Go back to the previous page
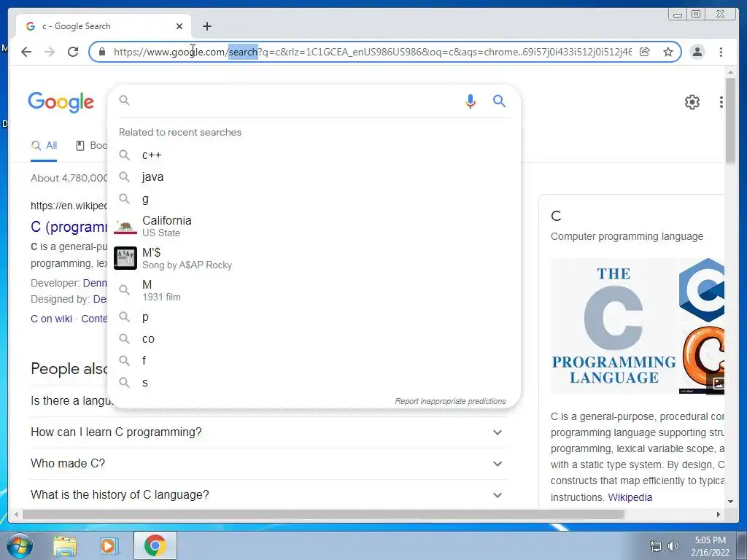 click(x=26, y=52)
